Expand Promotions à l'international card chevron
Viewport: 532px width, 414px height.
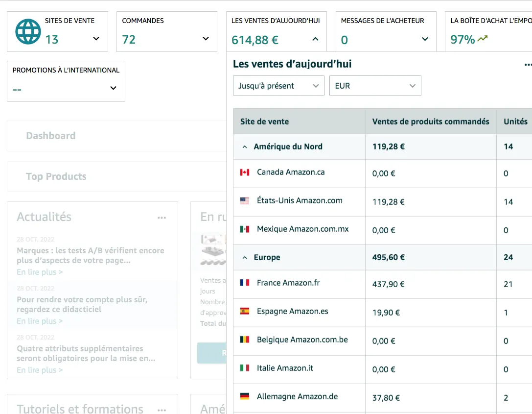pos(114,88)
